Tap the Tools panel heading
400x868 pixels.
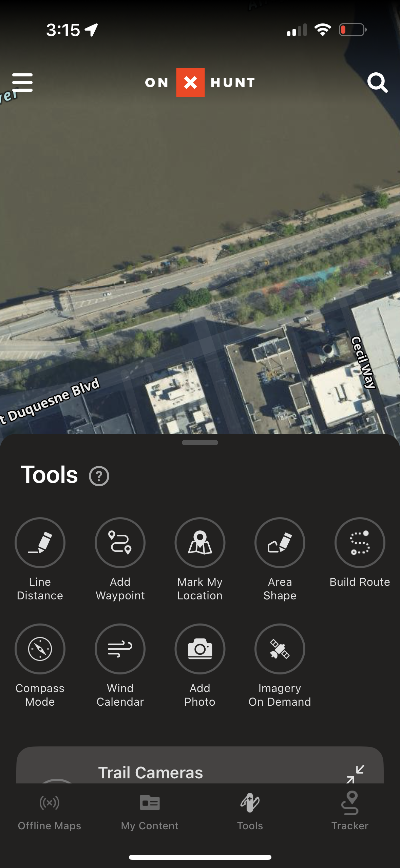pyautogui.click(x=50, y=475)
